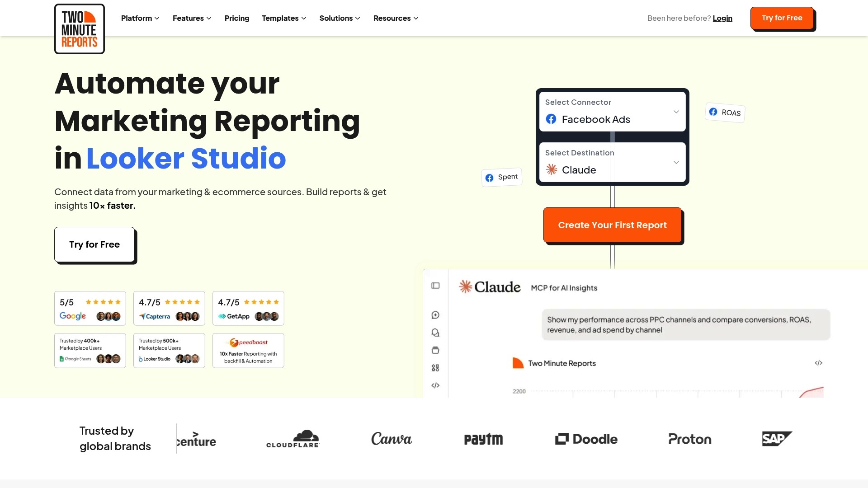Click the 2200 chart axis value
The height and width of the screenshot is (488, 868).
(519, 391)
